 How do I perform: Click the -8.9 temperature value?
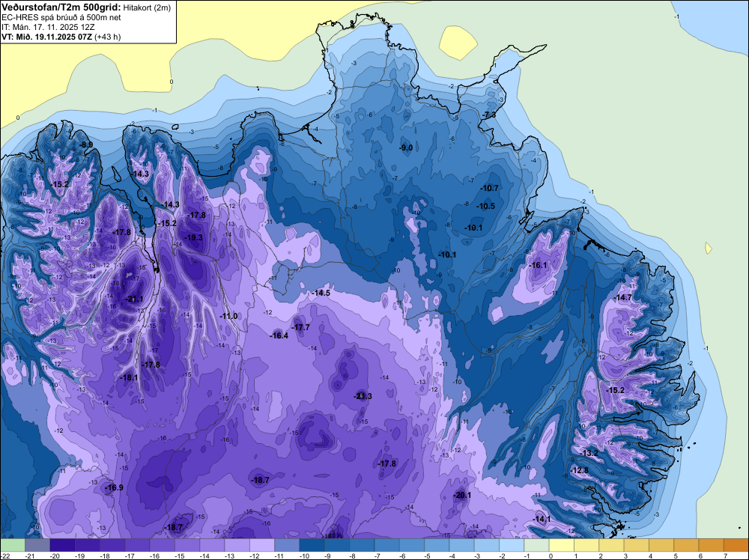(x=86, y=144)
